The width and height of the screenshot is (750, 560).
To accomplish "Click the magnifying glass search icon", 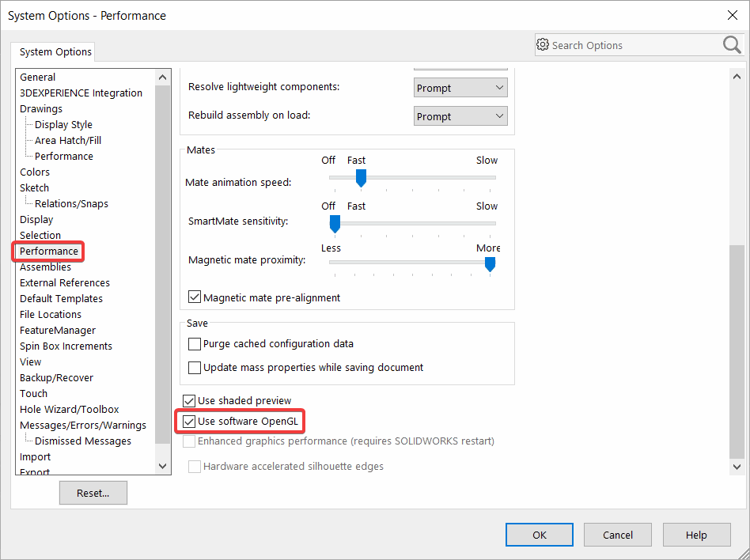I will (731, 45).
